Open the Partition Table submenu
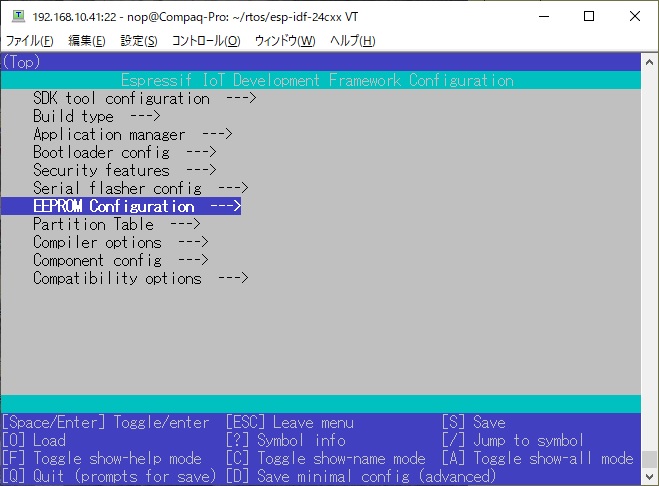 click(x=116, y=225)
